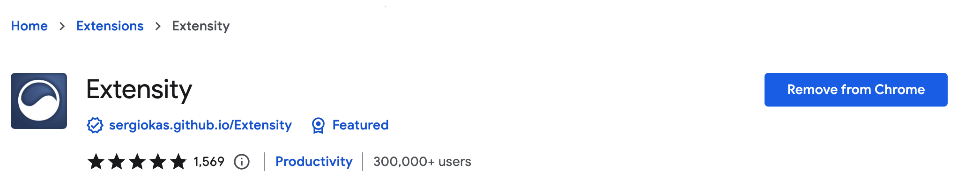Select the Extensity breadcrumb text
The width and height of the screenshot is (980, 186).
click(200, 26)
